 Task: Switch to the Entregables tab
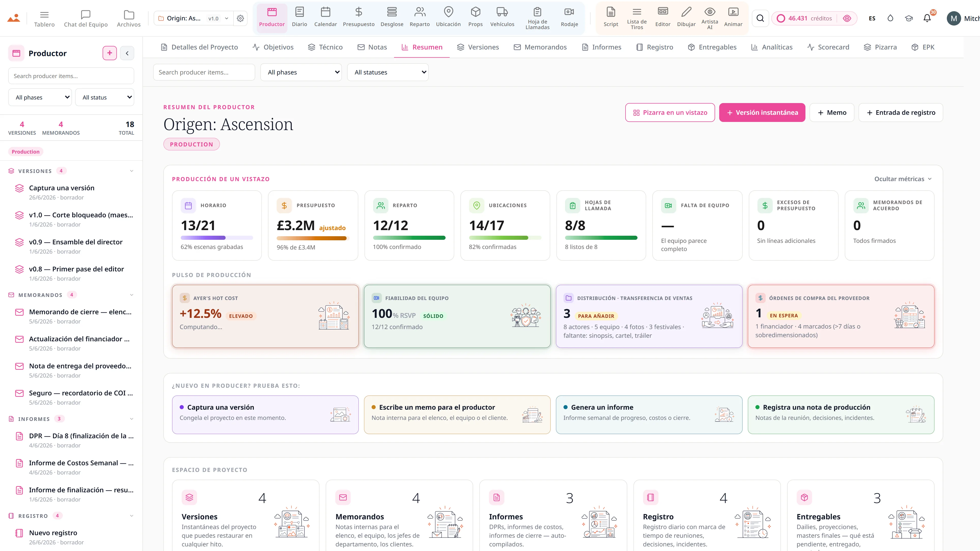[x=712, y=47]
